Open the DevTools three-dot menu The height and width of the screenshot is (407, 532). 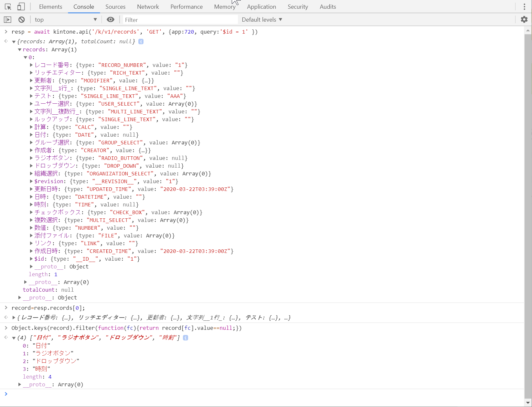click(x=524, y=6)
